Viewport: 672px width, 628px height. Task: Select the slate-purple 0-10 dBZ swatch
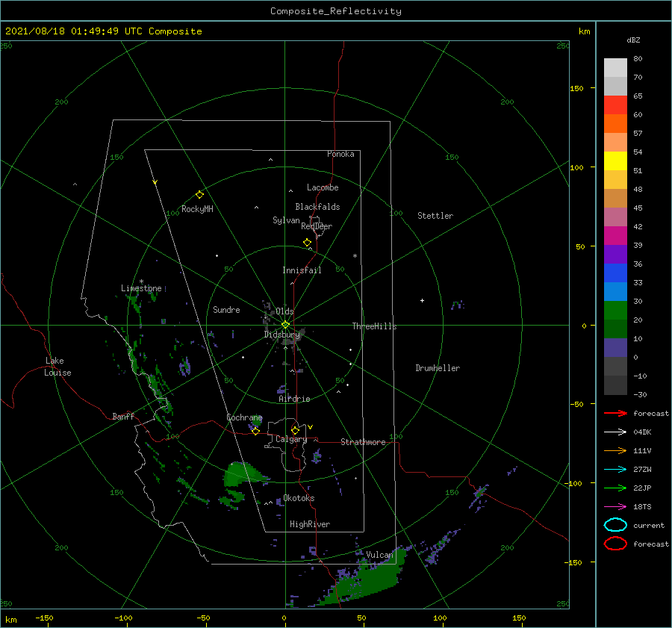615,348
